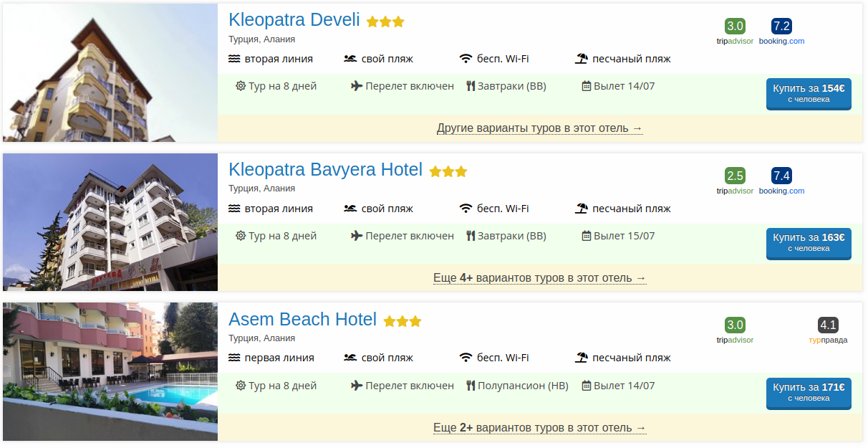Click the gear icon beside Asem Beach Тур на 8 дней
Screen dimensions: 868x448
pos(241,386)
